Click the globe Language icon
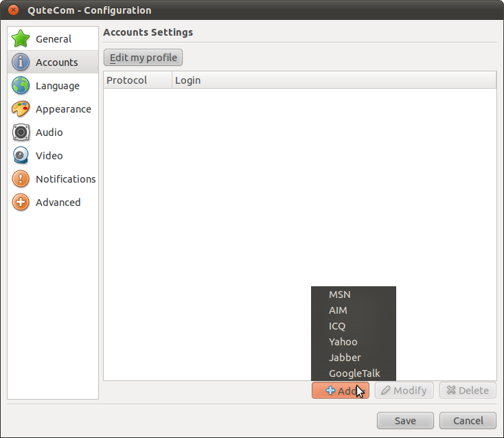Viewport: 504px width, 438px height. click(x=21, y=86)
